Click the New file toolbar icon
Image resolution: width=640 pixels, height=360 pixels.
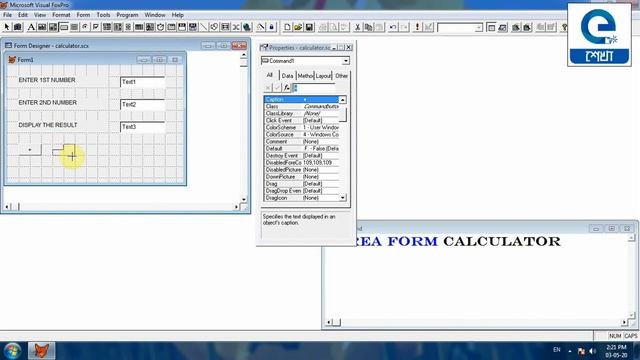tap(287, 27)
